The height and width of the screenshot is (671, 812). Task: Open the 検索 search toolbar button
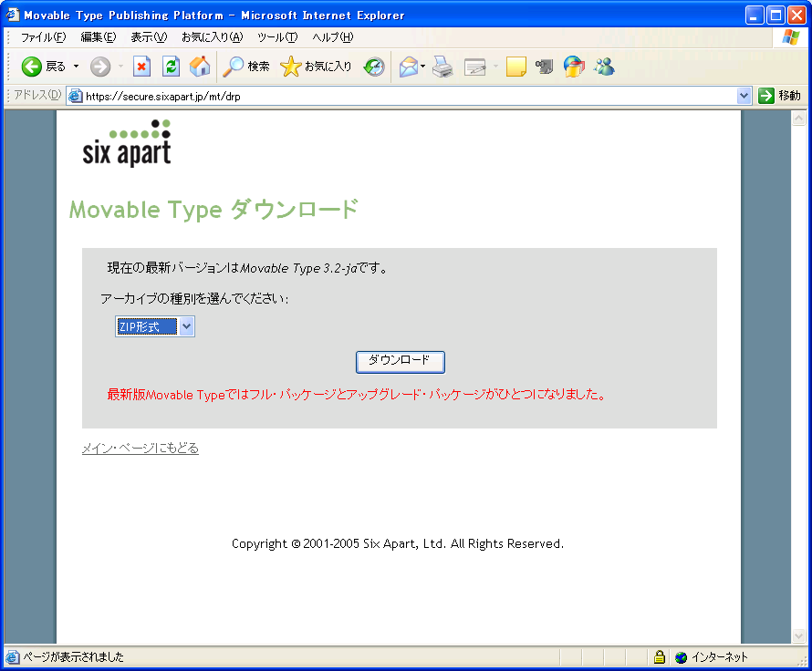[246, 67]
